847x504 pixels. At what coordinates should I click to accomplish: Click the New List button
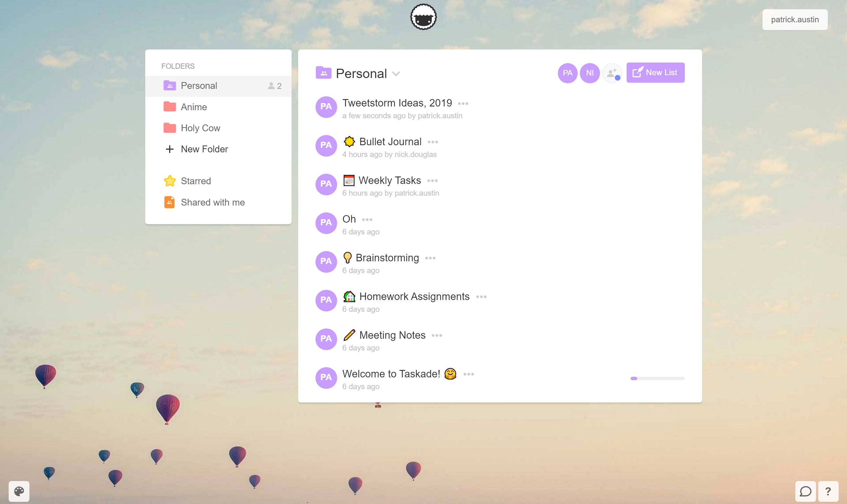pyautogui.click(x=655, y=73)
